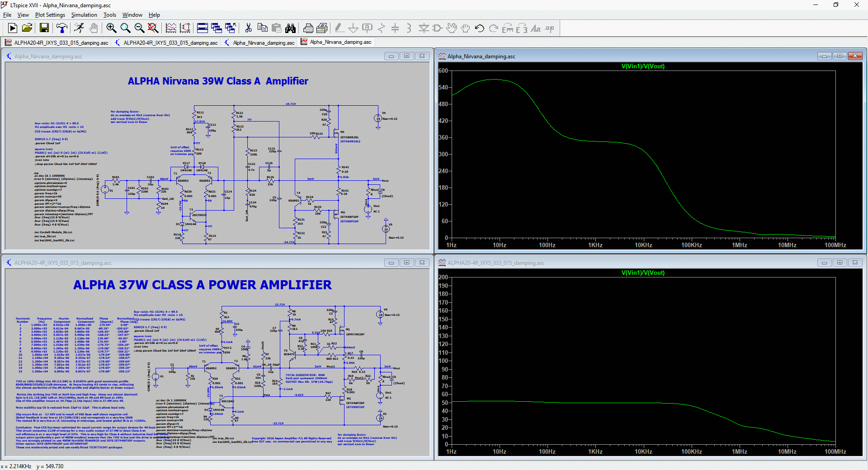Screen dimensions: 868x470
Task: Open Print Setup printer icon
Action: pos(308,28)
